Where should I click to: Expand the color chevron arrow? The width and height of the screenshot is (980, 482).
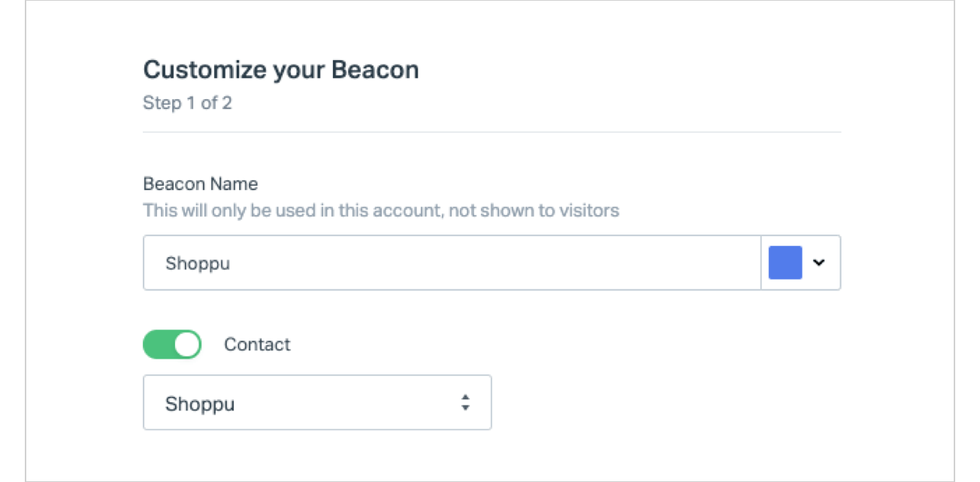click(819, 263)
